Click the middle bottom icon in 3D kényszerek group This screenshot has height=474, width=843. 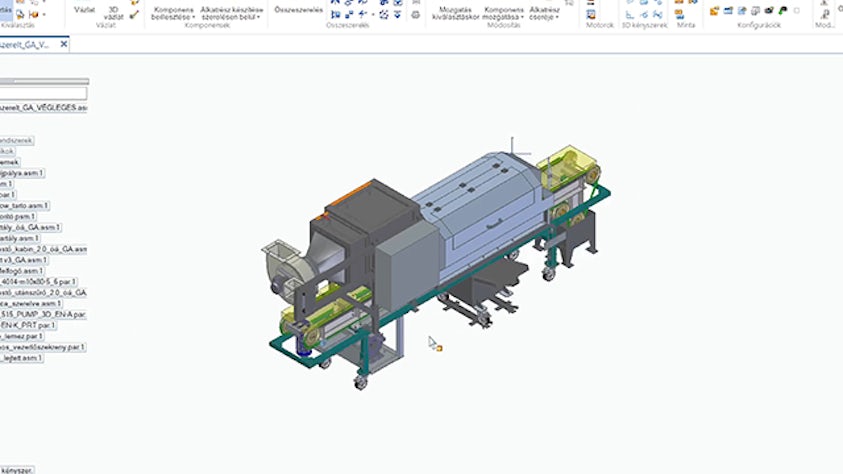tap(644, 15)
